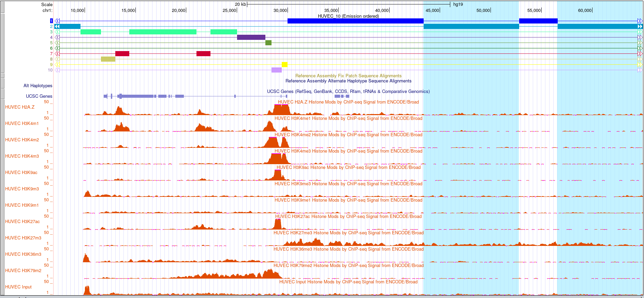This screenshot has height=298, width=644.
Task: Click the HUVEC H2A.Z left track label
Action: [x=20, y=107]
